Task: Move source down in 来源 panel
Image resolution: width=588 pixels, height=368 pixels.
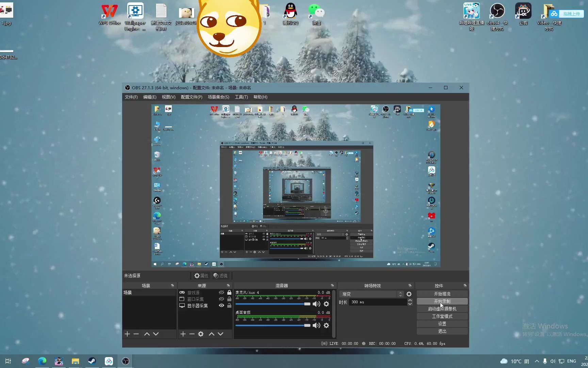Action: [x=220, y=334]
